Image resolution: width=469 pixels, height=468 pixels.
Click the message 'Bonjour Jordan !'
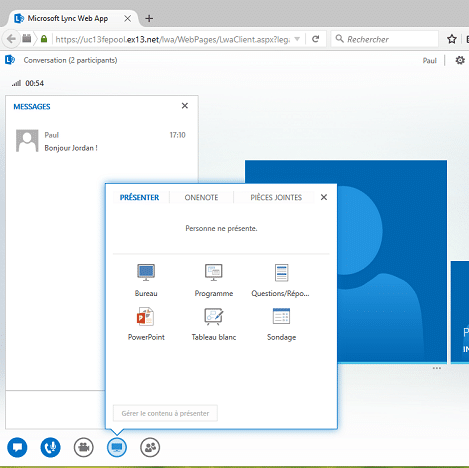pyautogui.click(x=71, y=148)
